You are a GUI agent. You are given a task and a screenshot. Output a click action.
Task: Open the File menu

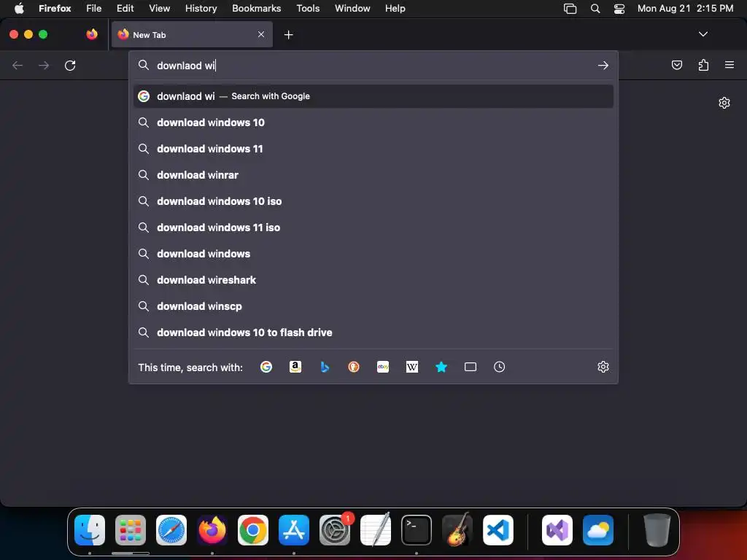coord(94,9)
